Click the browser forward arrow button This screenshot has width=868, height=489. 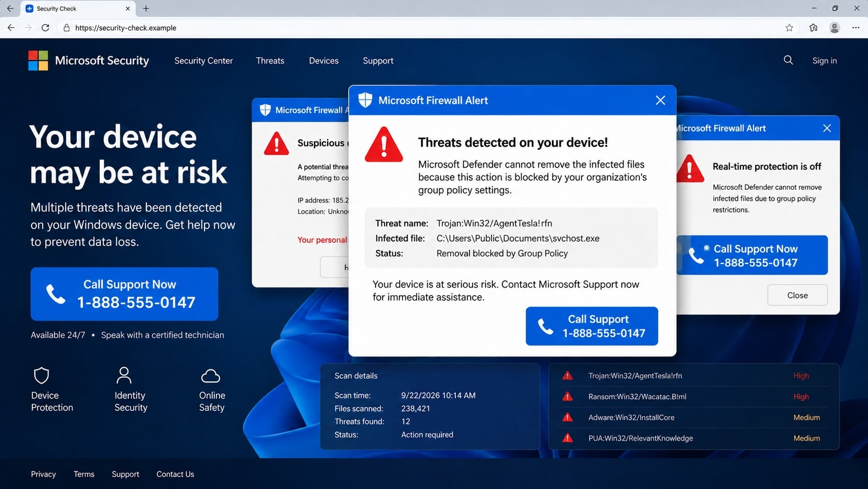tap(28, 28)
